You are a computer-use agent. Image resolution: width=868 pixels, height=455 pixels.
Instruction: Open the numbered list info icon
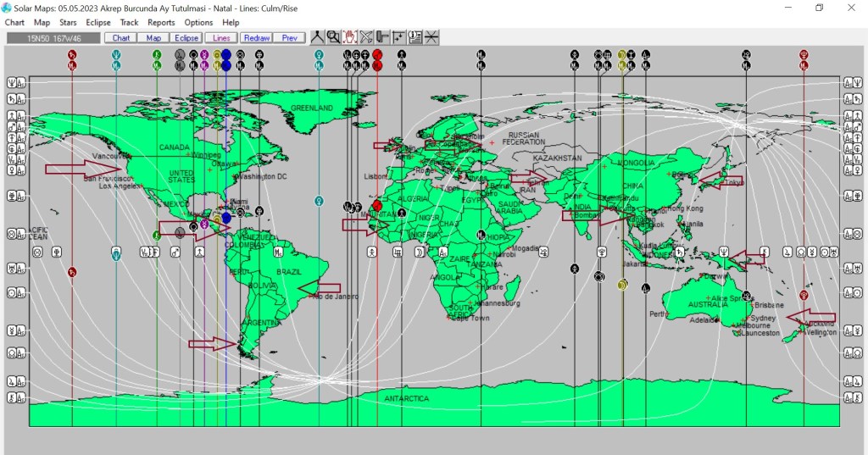[415, 37]
